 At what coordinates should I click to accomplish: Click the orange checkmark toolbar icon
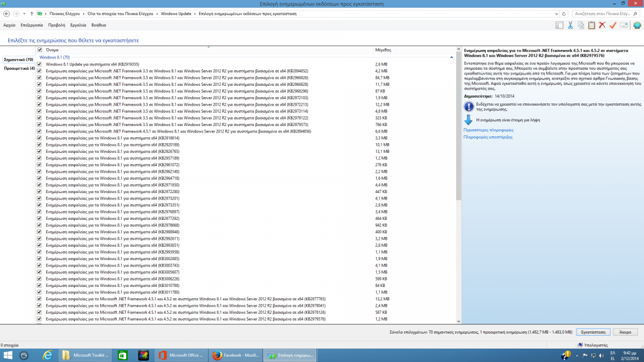tap(613, 25)
